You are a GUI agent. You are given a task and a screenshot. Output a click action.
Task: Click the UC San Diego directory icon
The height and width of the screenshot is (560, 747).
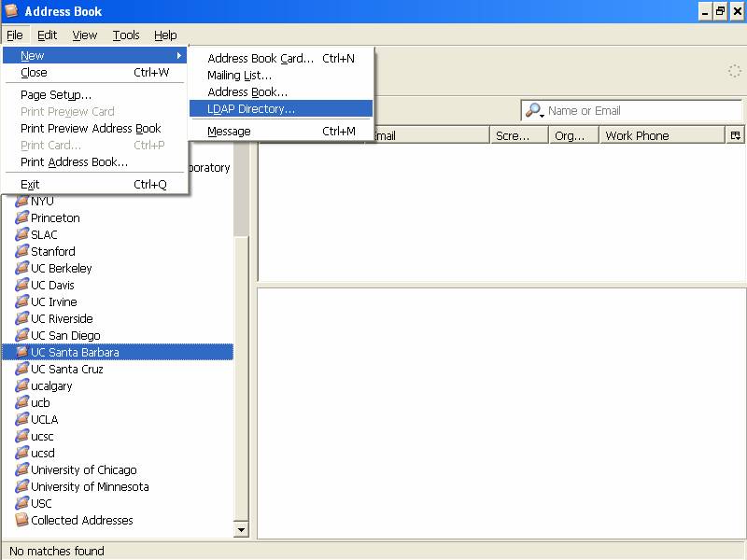point(21,335)
